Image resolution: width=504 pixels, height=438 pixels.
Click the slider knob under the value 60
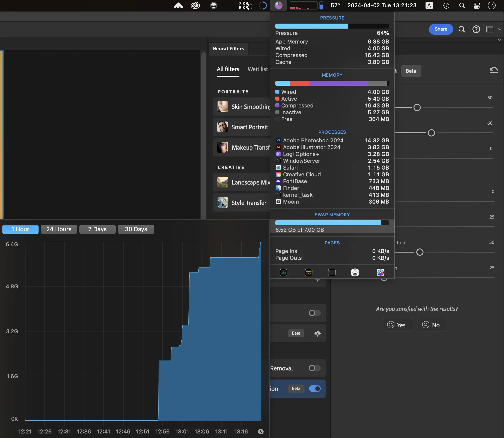click(431, 133)
